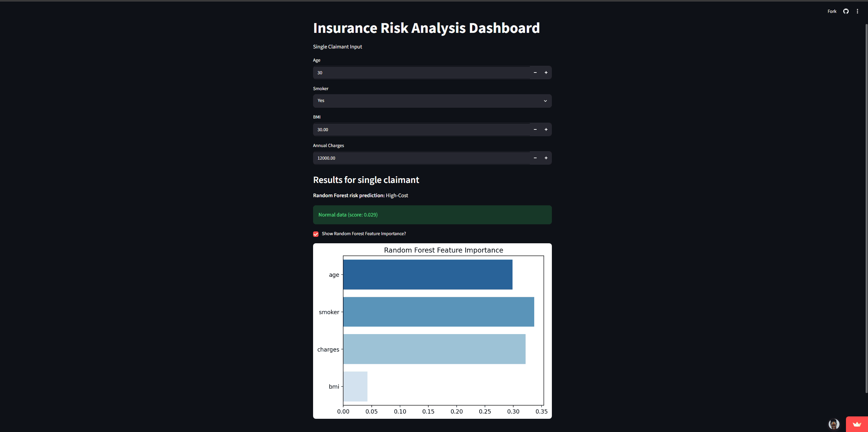This screenshot has height=432, width=868.
Task: Click the Results for single claimant heading
Action: 366,180
